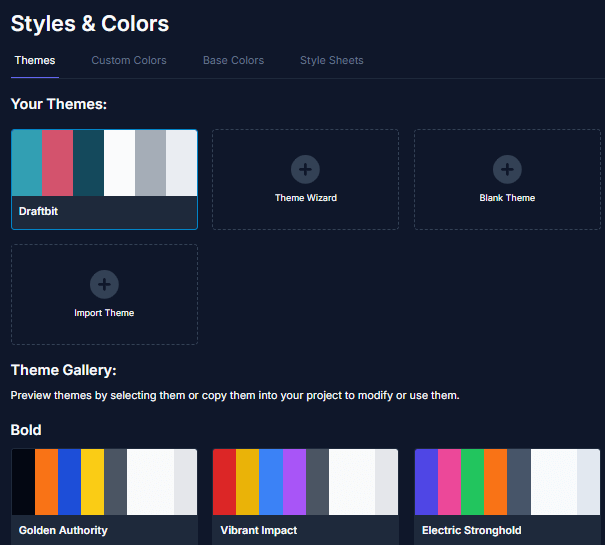Click the blue swatch in Golden Authority
This screenshot has width=605, height=545.
point(69,482)
